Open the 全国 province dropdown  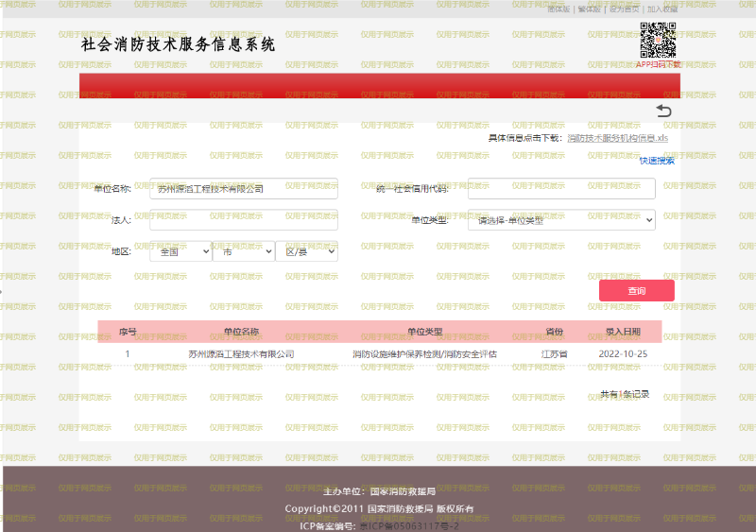click(x=180, y=251)
